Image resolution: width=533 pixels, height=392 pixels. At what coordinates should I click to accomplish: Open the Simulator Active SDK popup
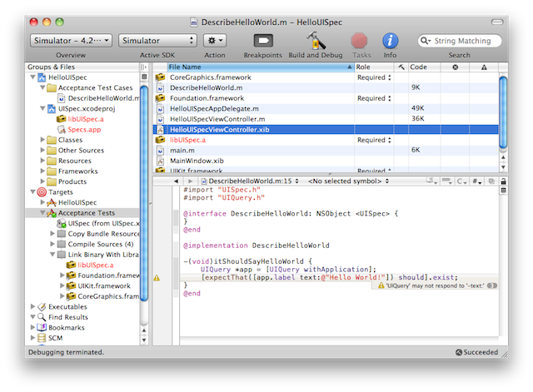157,41
